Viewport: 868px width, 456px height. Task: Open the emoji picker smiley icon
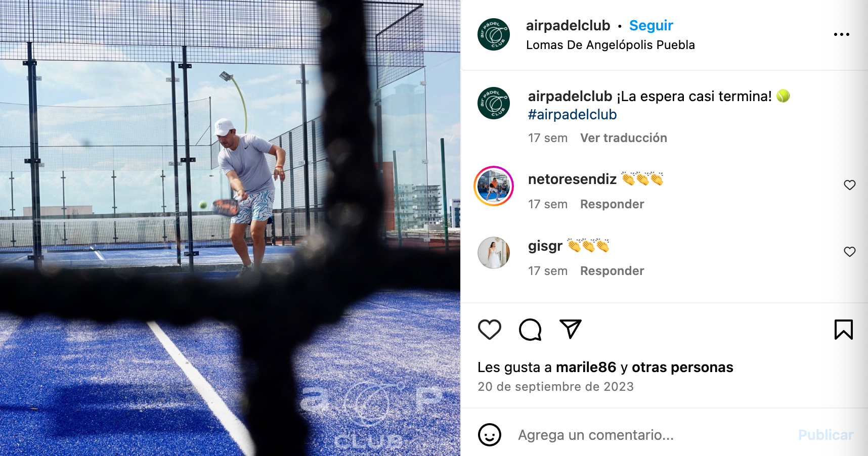(489, 435)
